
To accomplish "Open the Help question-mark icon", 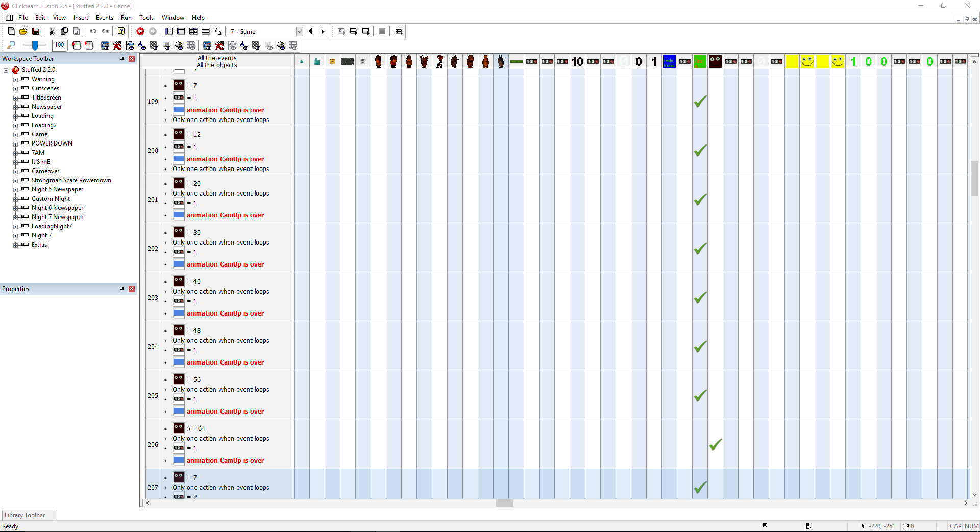I will 121,31.
